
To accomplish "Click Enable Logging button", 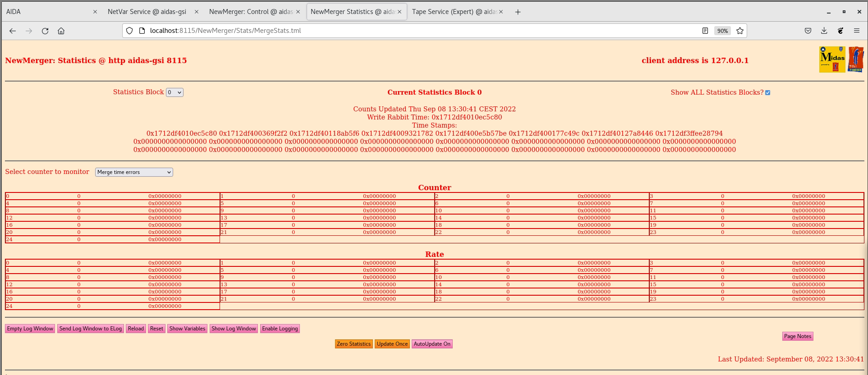I will 280,329.
